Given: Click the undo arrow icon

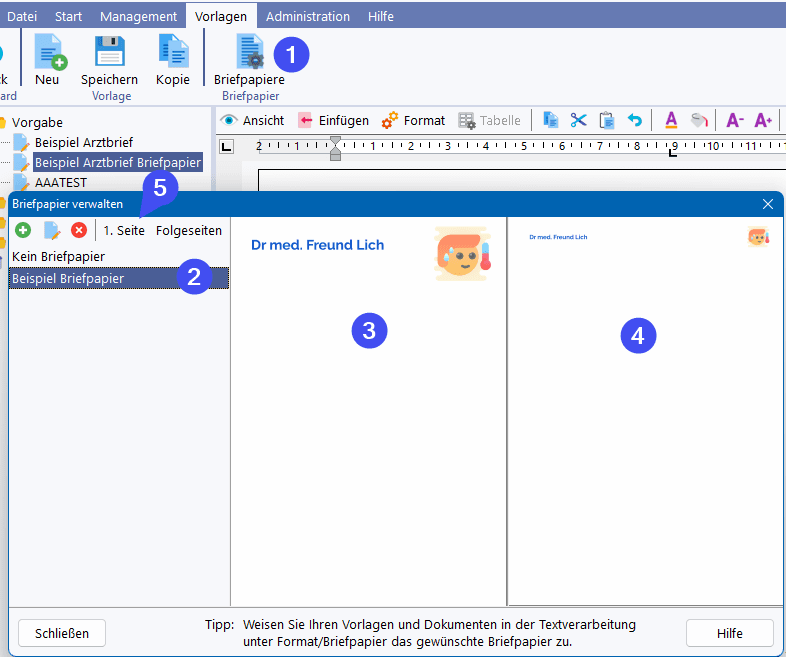Looking at the screenshot, I should tap(634, 120).
